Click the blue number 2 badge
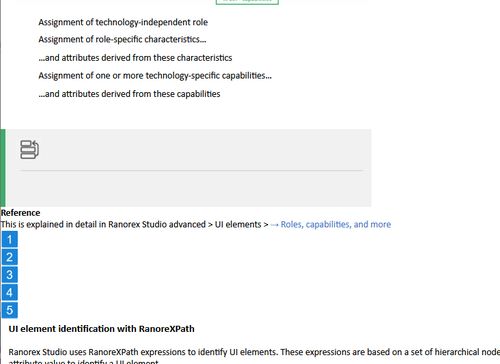 [9, 257]
